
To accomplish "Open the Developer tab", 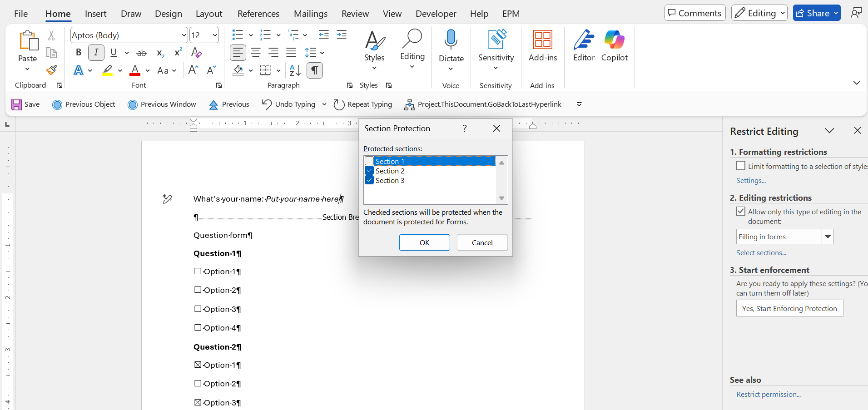I will 436,14.
